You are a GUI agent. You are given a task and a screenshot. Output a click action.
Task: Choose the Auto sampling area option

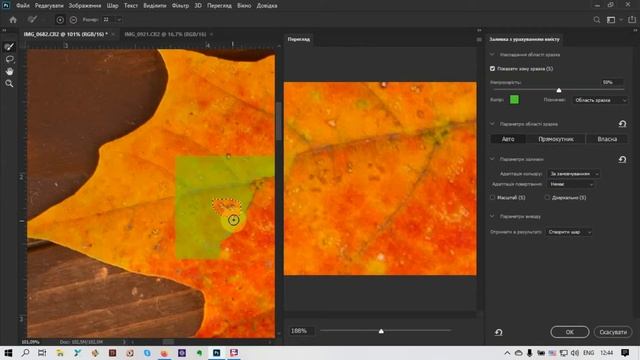click(508, 139)
